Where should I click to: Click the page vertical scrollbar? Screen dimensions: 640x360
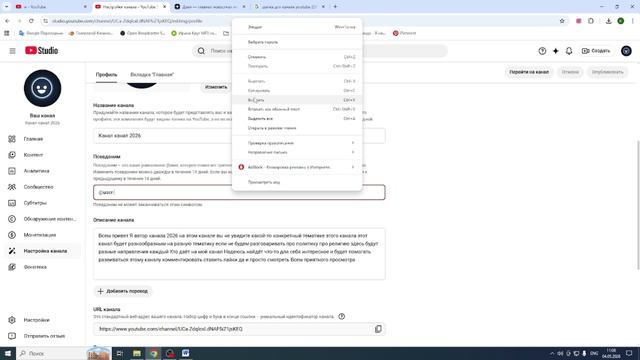[x=638, y=205]
